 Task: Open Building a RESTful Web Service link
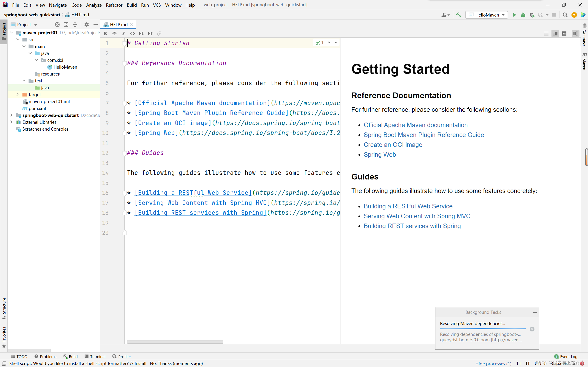(408, 206)
